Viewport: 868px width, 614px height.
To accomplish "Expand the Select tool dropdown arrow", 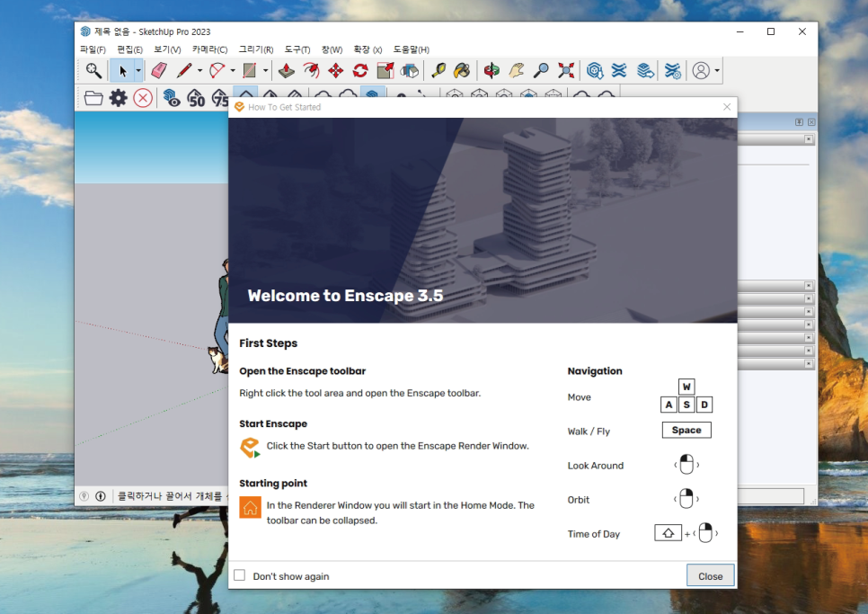I will [138, 71].
